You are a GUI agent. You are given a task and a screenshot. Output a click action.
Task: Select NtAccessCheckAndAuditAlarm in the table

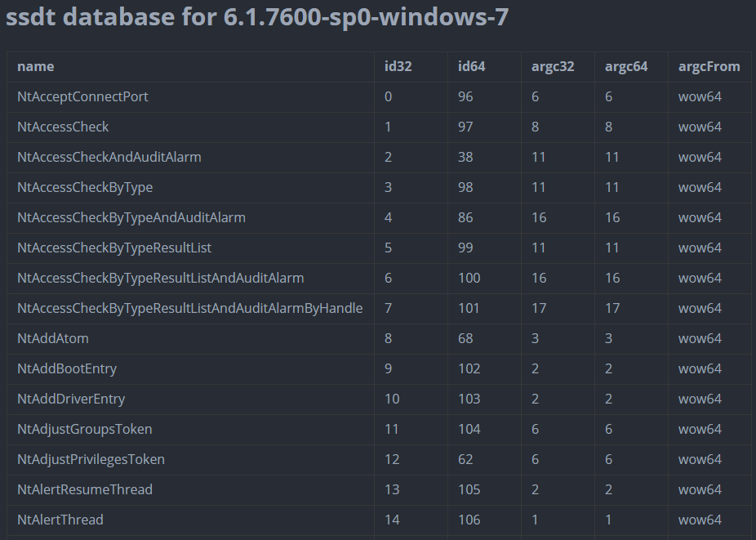(109, 158)
